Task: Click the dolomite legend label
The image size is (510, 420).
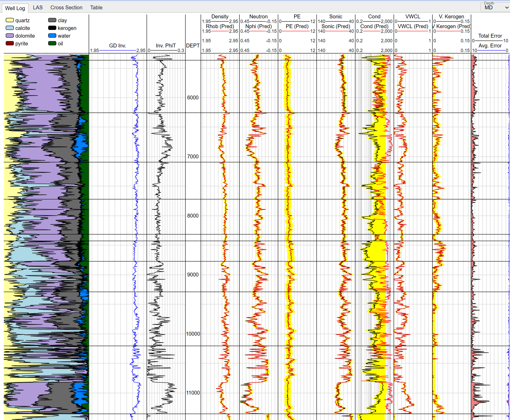Action: click(x=25, y=36)
